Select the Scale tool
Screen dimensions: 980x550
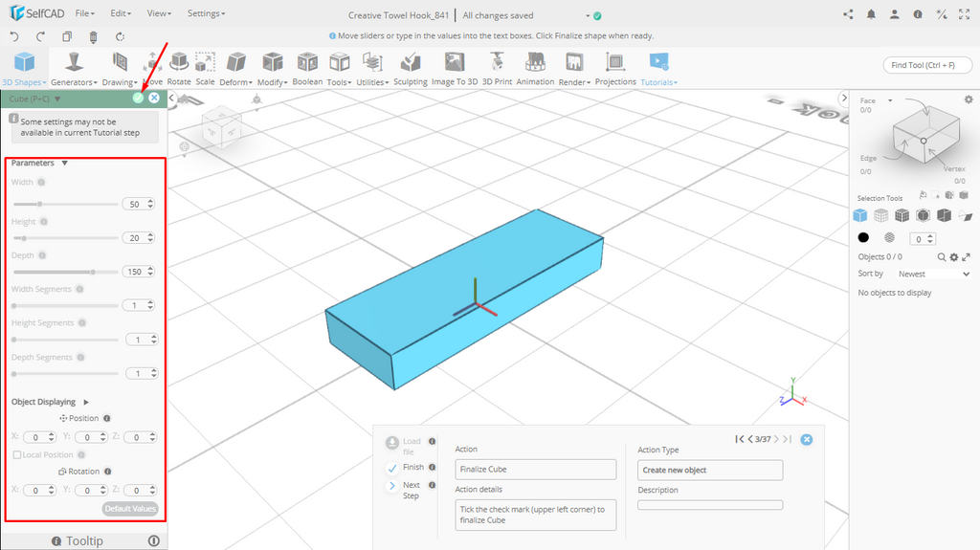205,69
